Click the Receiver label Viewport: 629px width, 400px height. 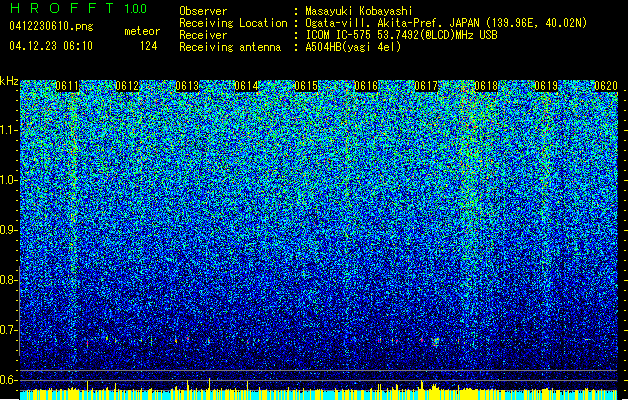[203, 35]
